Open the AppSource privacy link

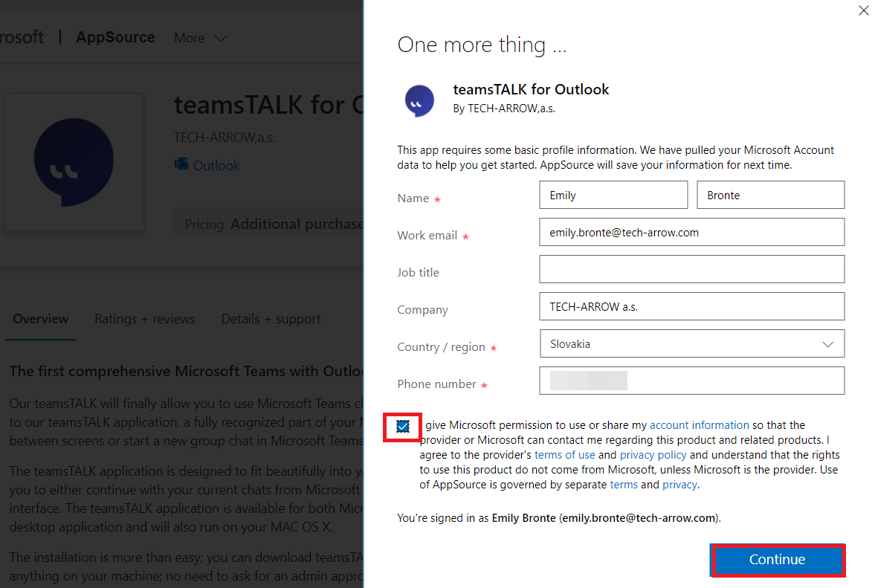tap(679, 484)
